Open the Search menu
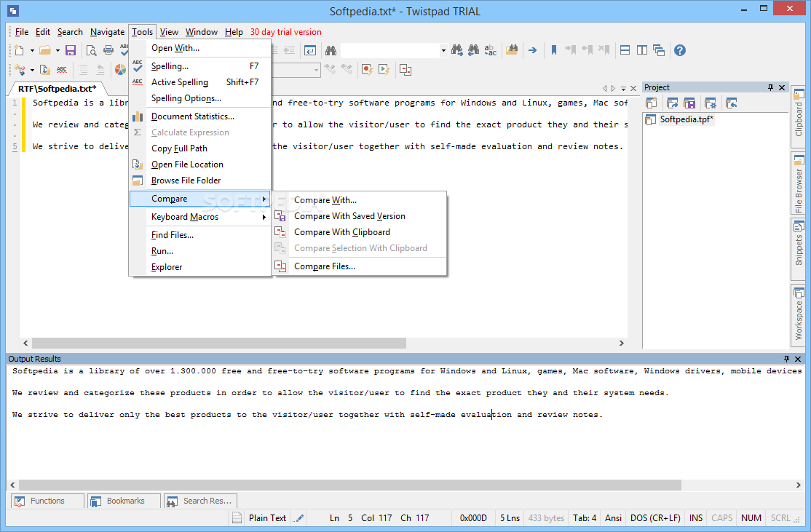811x532 pixels. [70, 32]
